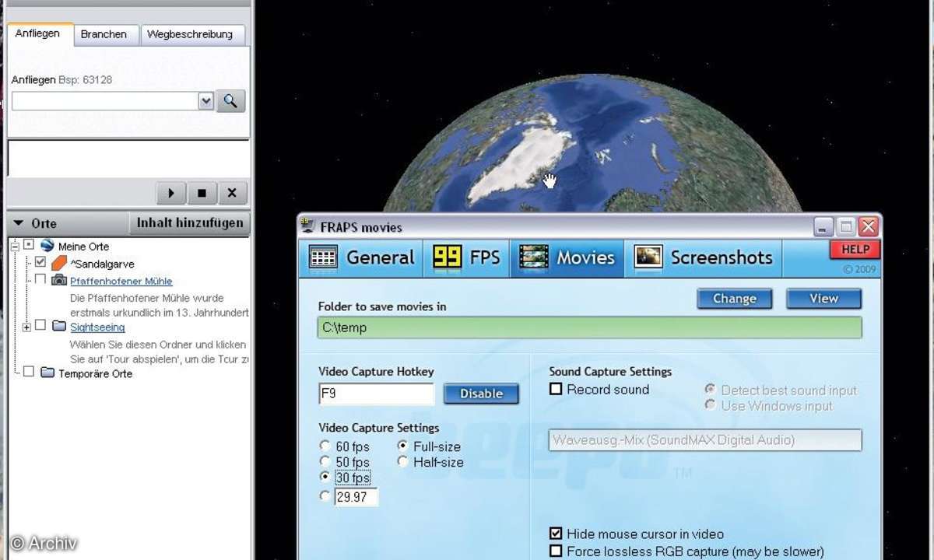This screenshot has width=934, height=560.
Task: Toggle the Meine Orte checkbox
Action: [29, 245]
